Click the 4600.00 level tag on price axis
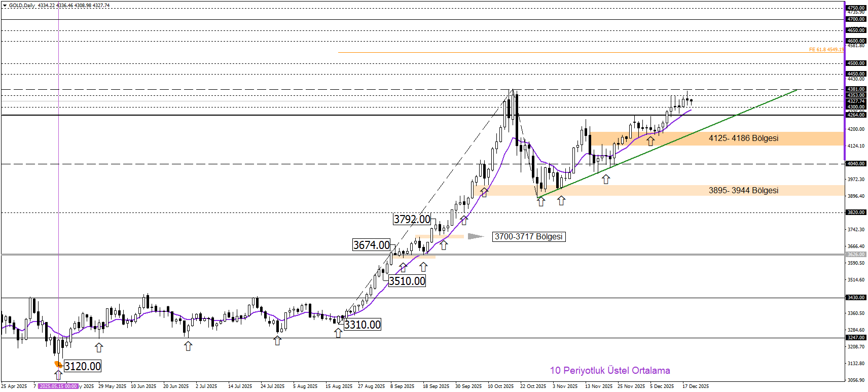This screenshot has height=392, width=868. tap(856, 41)
